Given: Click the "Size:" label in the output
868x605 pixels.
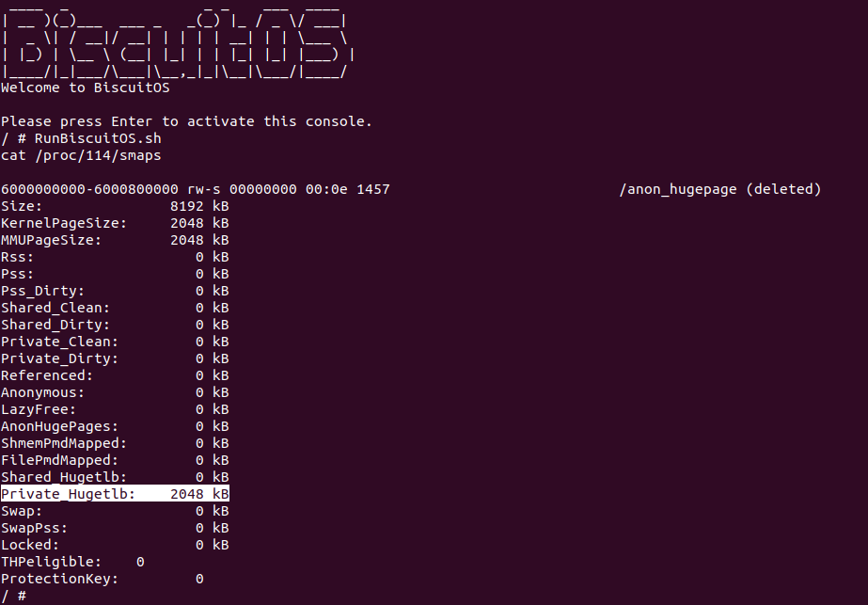Looking at the screenshot, I should point(22,206).
